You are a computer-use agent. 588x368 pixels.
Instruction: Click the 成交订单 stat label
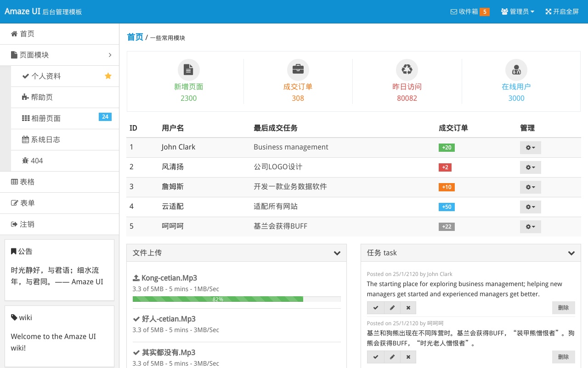pos(298,86)
